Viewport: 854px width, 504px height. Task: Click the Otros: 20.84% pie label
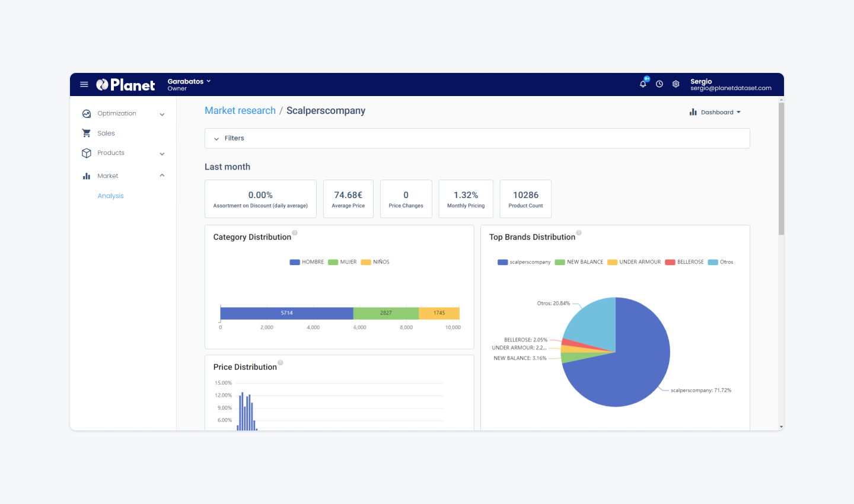[x=553, y=304]
